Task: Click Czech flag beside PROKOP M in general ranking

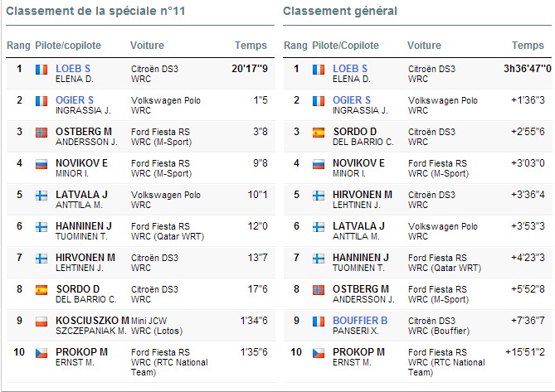Action: 319,353
